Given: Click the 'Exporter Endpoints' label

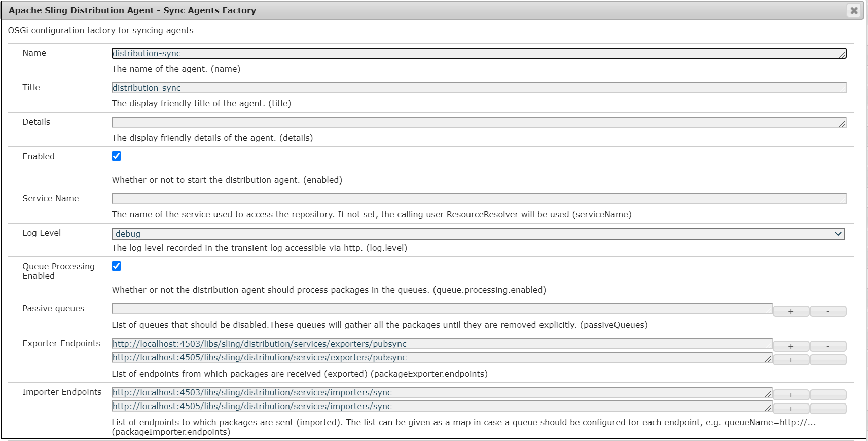Looking at the screenshot, I should (x=61, y=343).
